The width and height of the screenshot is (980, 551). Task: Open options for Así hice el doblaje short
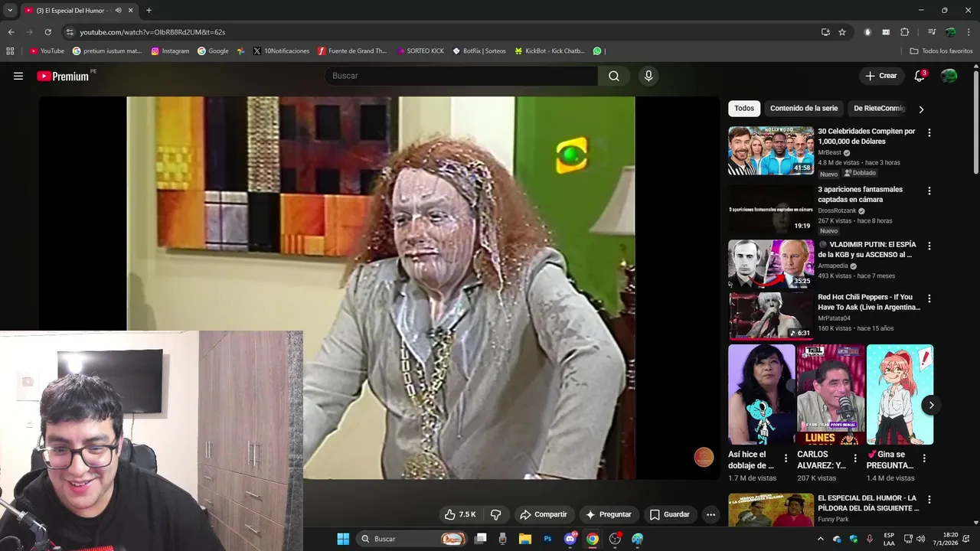786,458
